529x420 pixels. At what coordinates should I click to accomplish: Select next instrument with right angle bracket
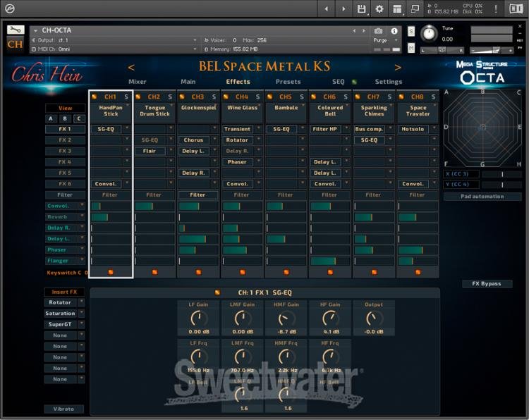(x=398, y=67)
